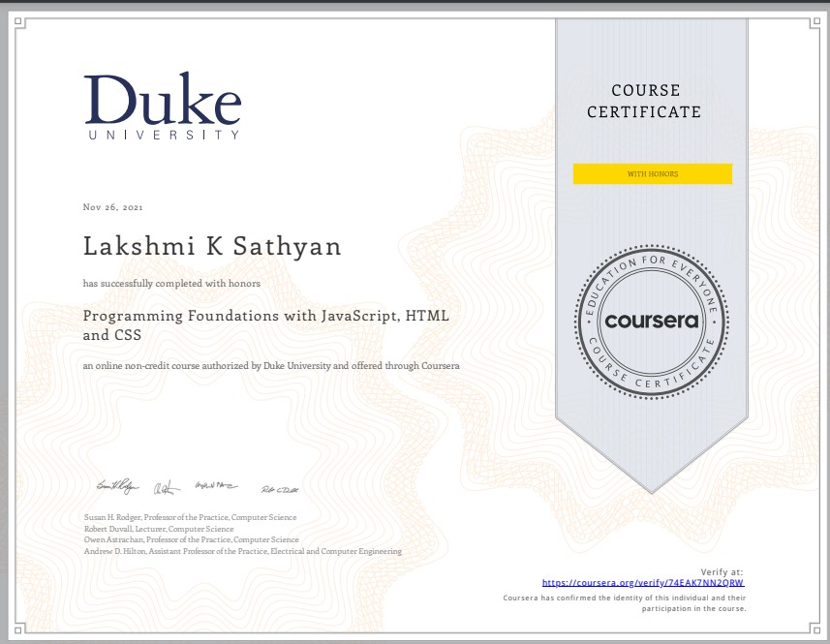Screen dimensions: 830x644
Task: Select the yellow 'WITH HONORS' badge
Action: [652, 173]
